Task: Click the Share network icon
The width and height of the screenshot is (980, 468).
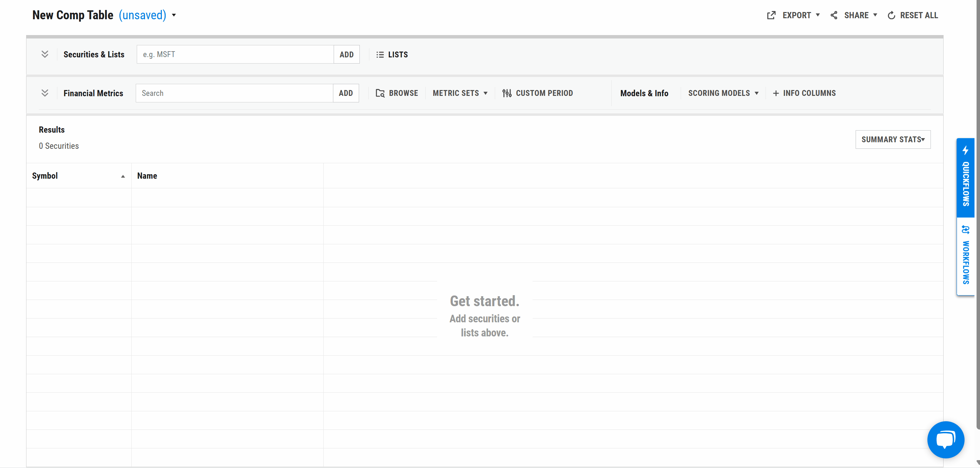Action: pos(834,15)
